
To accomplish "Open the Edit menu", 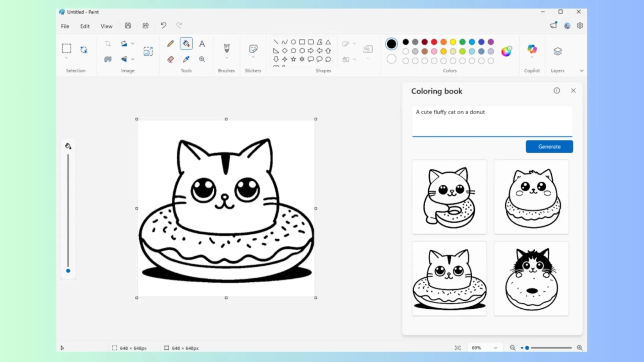I will pos(85,26).
